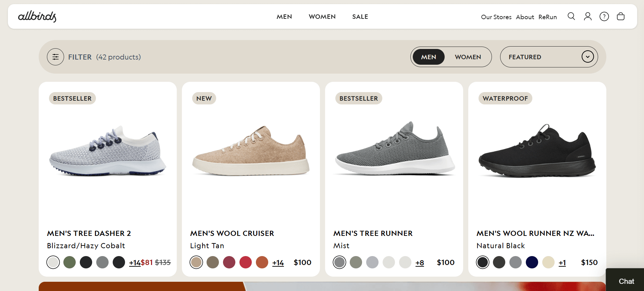This screenshot has height=291, width=644.
Task: Select Natural Black swatch on Wool Runner NZ
Action: [483, 262]
